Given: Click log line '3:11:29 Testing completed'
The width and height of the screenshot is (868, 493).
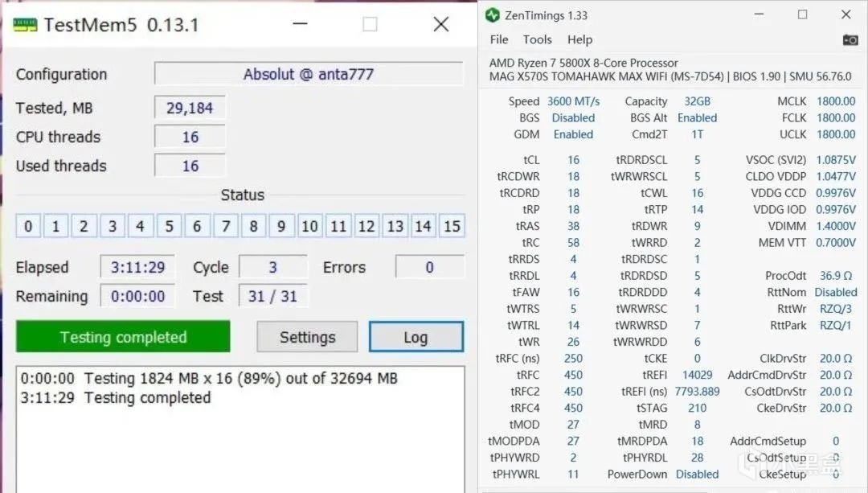Looking at the screenshot, I should pyautogui.click(x=116, y=398).
